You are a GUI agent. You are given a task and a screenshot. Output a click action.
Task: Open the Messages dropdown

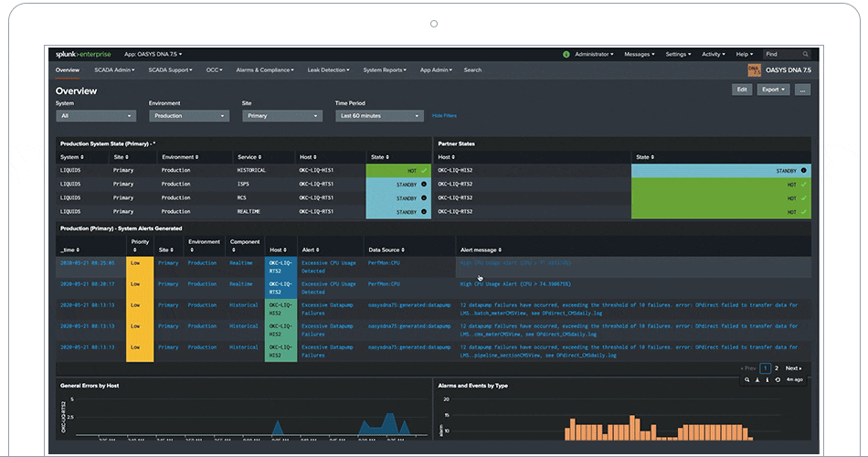coord(640,54)
